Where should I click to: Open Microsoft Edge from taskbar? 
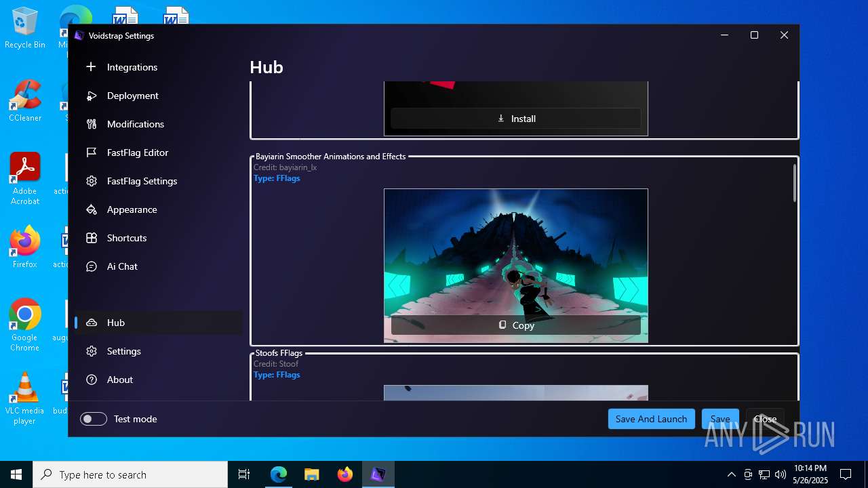(279, 474)
